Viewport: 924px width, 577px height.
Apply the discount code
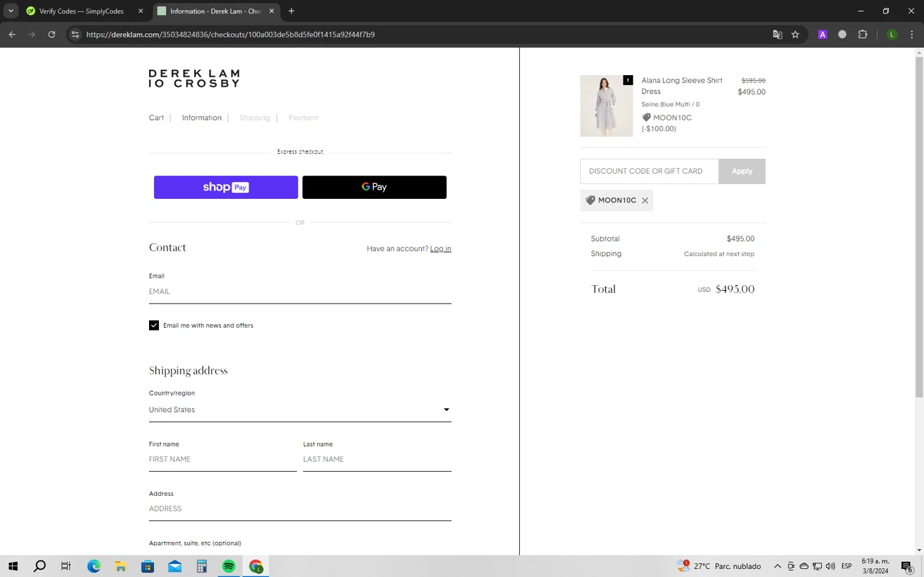click(x=742, y=171)
